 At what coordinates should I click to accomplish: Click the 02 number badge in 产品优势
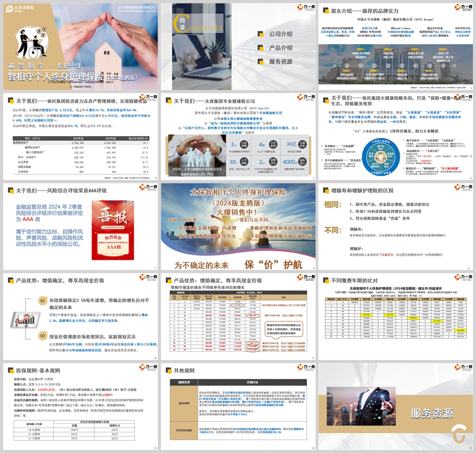[x=43, y=336]
